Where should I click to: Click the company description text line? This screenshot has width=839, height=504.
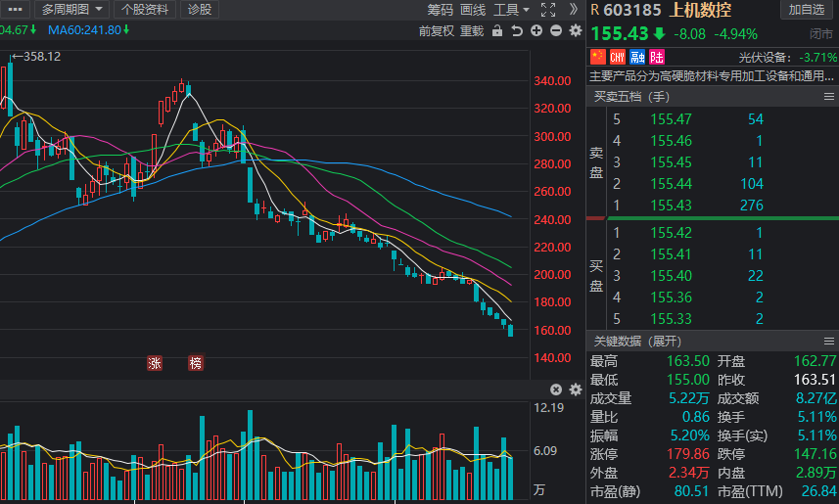pos(712,76)
